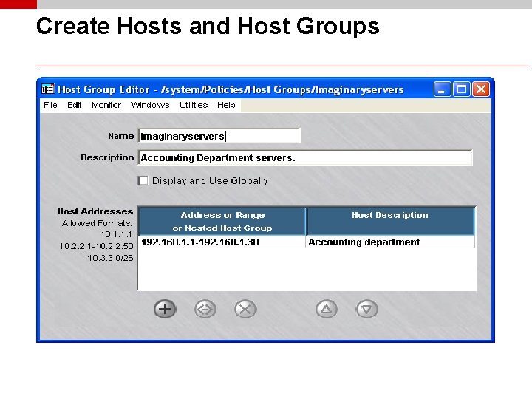This screenshot has width=532, height=399.
Task: Move entry down with the down-triangle button
Action: click(366, 309)
